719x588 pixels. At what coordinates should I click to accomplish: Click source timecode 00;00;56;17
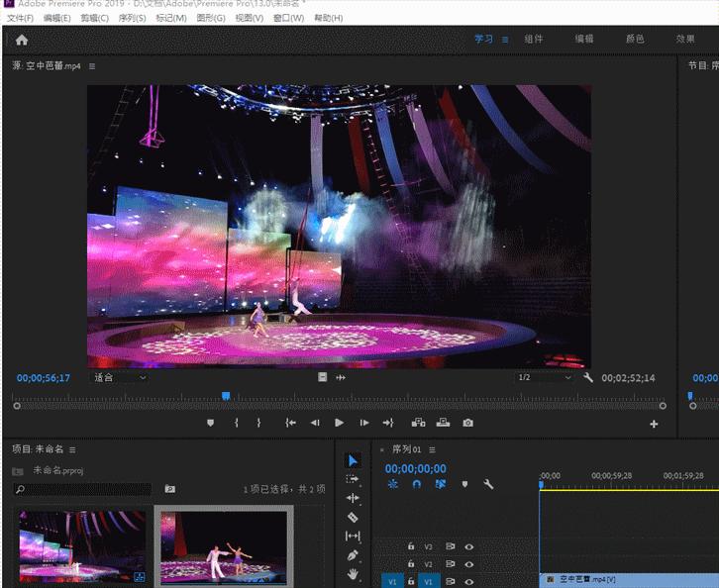pyautogui.click(x=44, y=378)
